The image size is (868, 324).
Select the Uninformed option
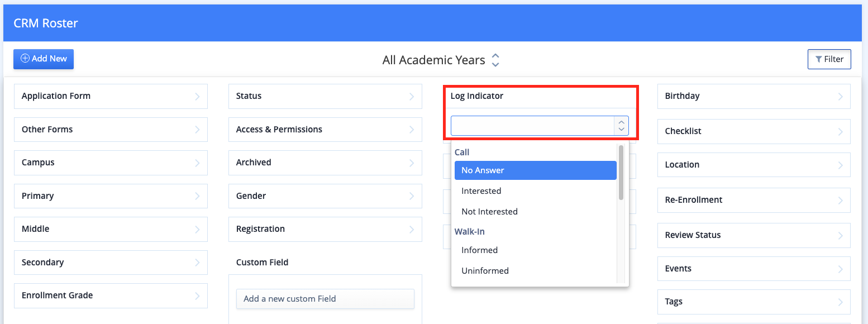click(535, 271)
